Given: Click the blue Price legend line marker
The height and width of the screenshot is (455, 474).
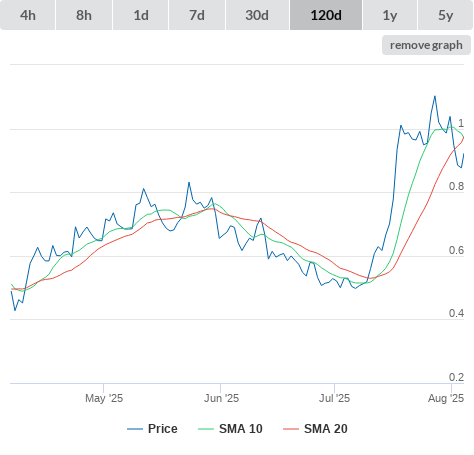Looking at the screenshot, I should pyautogui.click(x=135, y=429).
